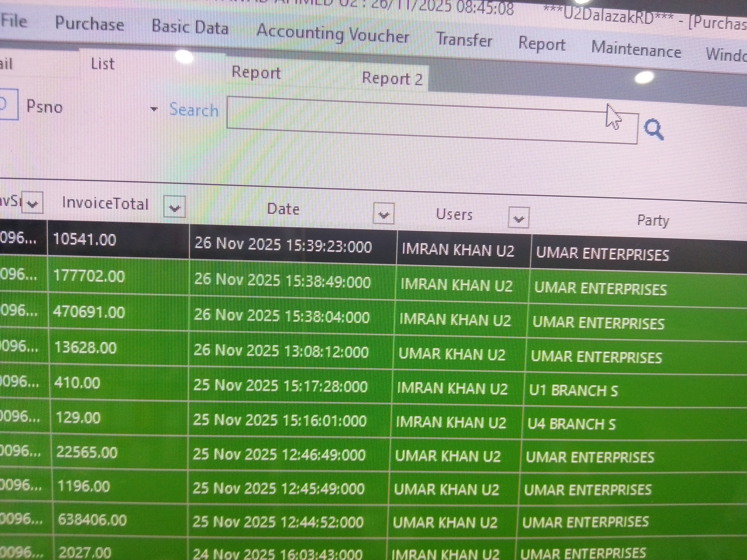Select the U1 BRANCH S party row

pos(573,391)
